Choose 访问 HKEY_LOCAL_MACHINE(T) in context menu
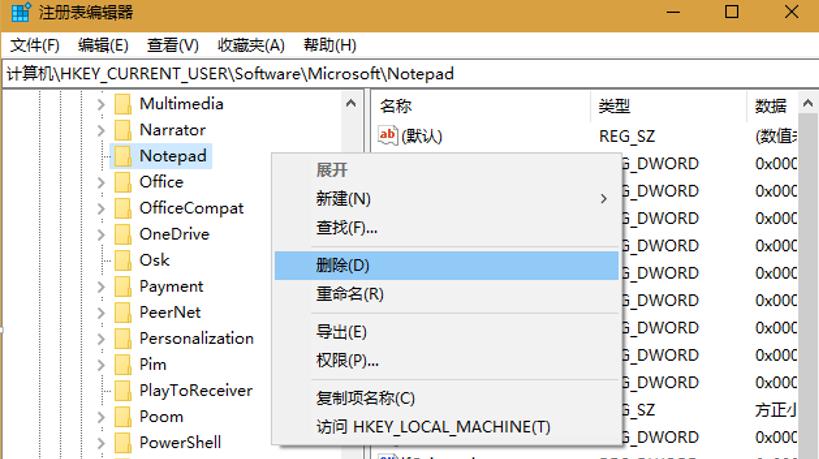 [x=447, y=427]
